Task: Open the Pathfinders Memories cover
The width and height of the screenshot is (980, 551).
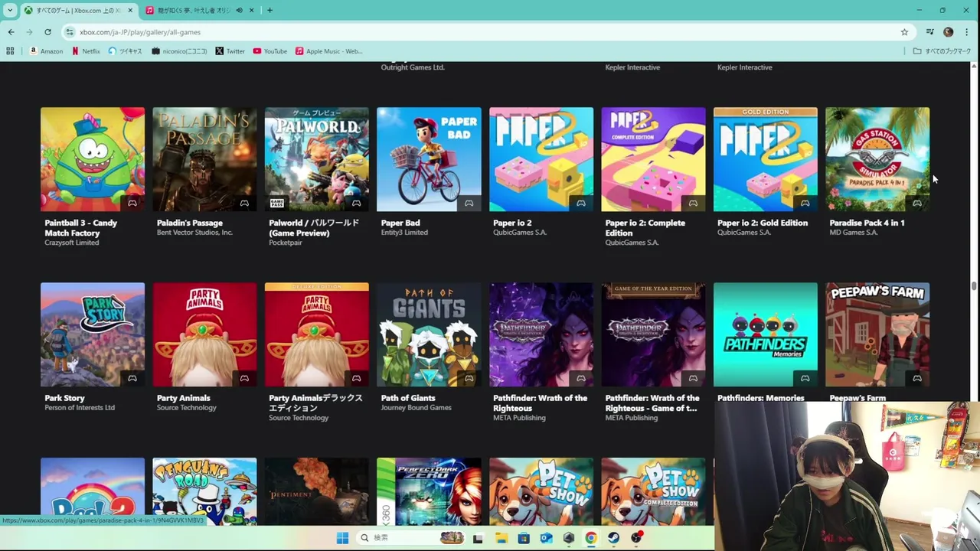Action: [x=766, y=334]
